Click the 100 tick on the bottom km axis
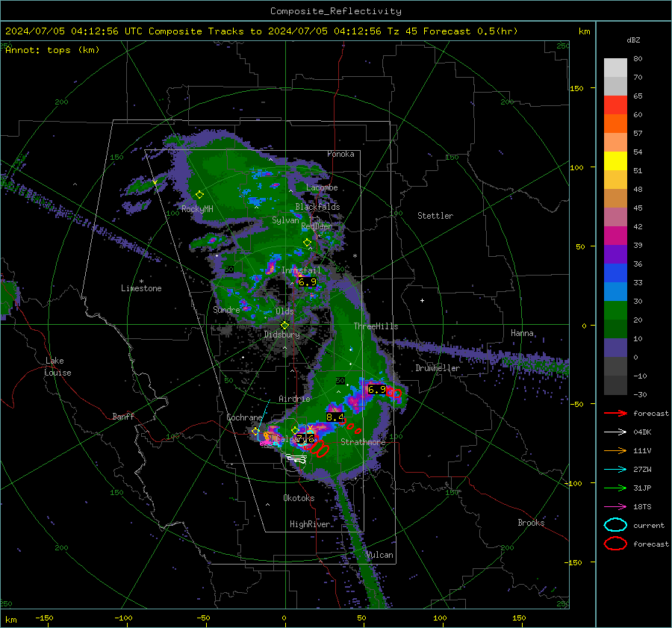The image size is (672, 628). point(440,618)
